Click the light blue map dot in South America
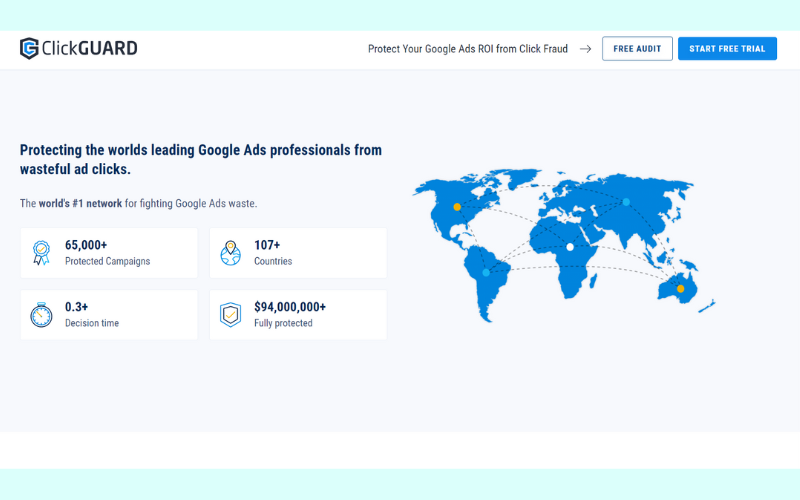The image size is (800, 500). click(x=486, y=273)
